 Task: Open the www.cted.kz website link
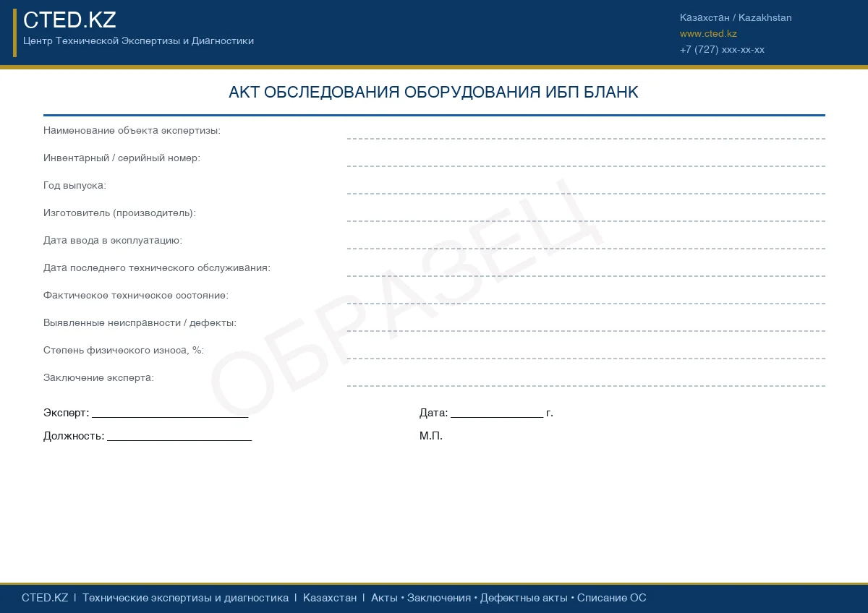point(708,33)
